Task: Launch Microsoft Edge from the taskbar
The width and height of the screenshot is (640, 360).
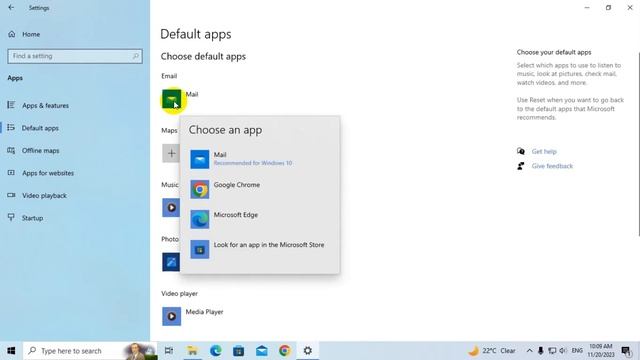Action: tap(216, 351)
